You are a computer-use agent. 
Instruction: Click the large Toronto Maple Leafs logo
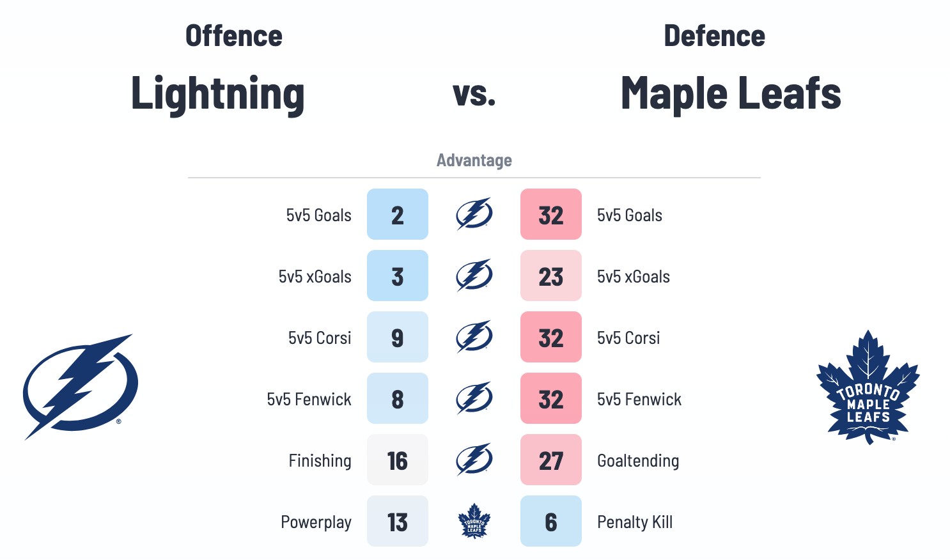868,387
